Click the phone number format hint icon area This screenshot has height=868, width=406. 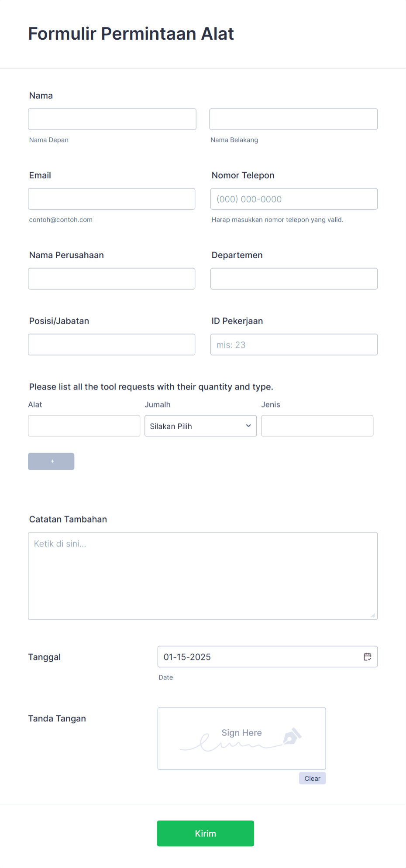(277, 219)
